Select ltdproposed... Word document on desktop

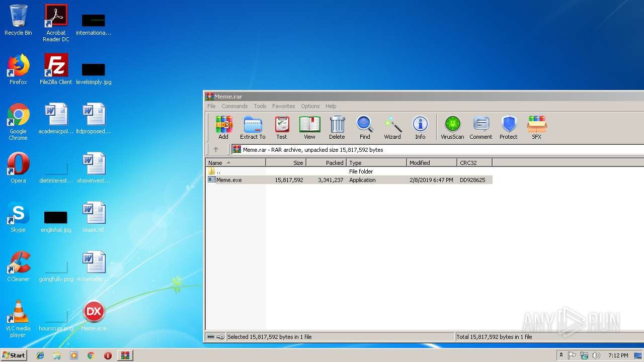pyautogui.click(x=94, y=119)
